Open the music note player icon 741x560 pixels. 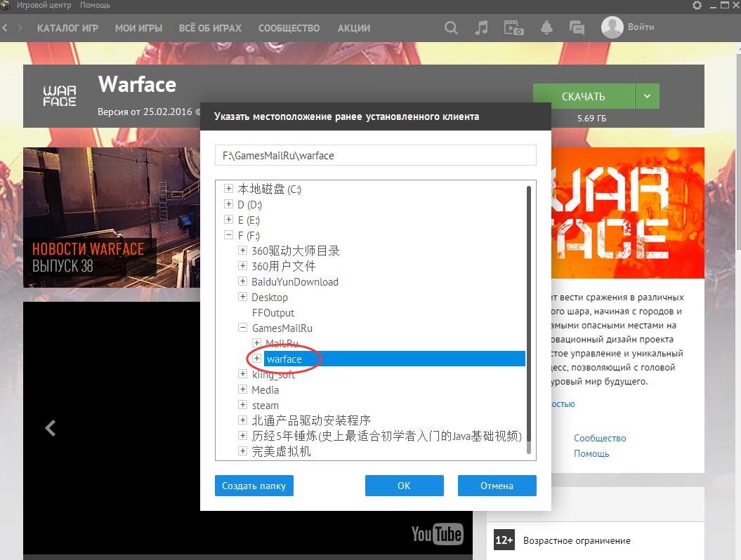(x=481, y=28)
